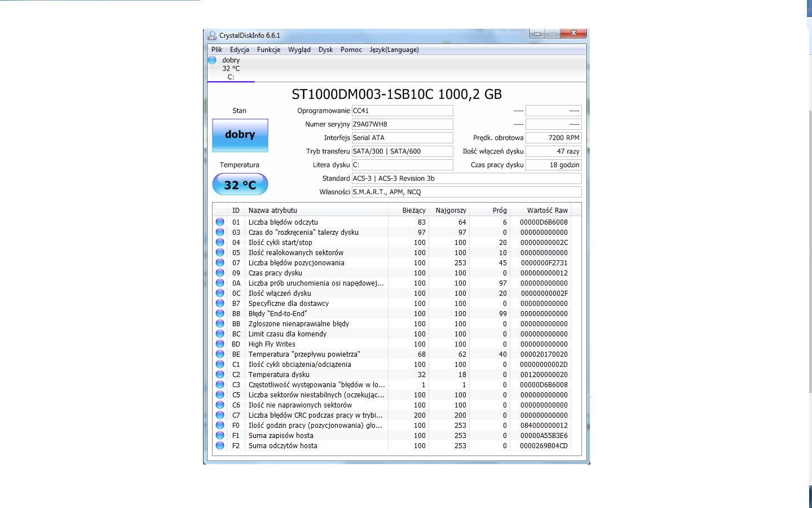Click the status orb for attribute 05
The width and height of the screenshot is (812, 508).
220,252
